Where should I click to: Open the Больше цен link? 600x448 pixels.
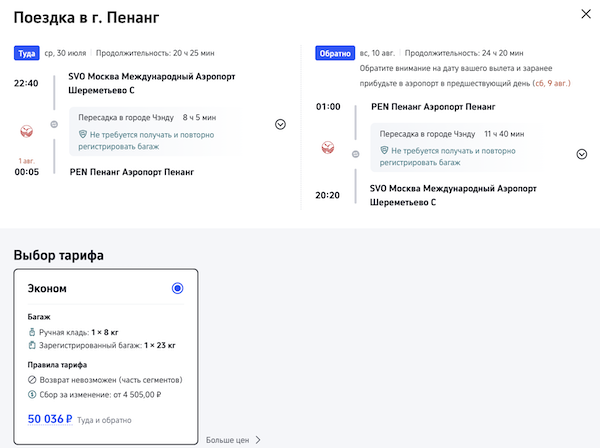coord(227,439)
